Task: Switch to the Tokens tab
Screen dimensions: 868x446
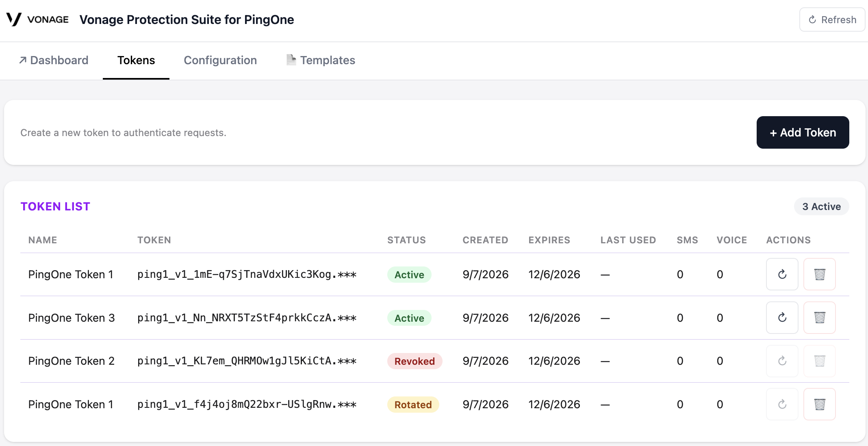Action: 136,60
